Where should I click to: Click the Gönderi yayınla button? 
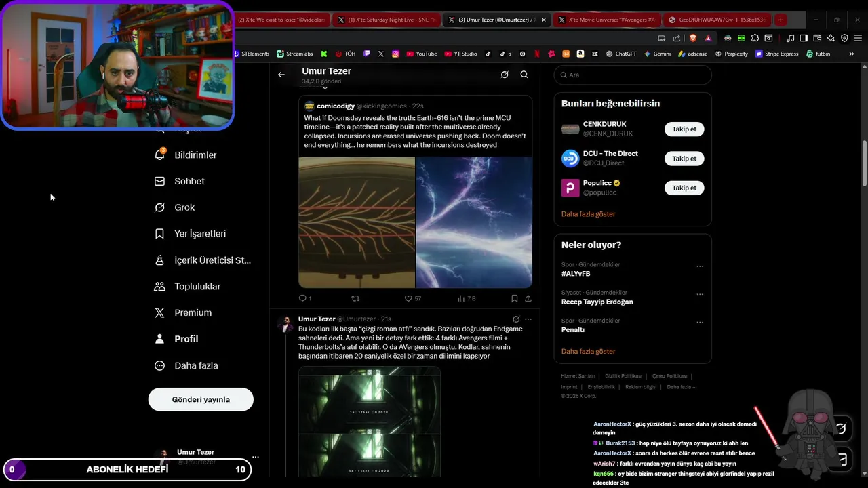201,399
